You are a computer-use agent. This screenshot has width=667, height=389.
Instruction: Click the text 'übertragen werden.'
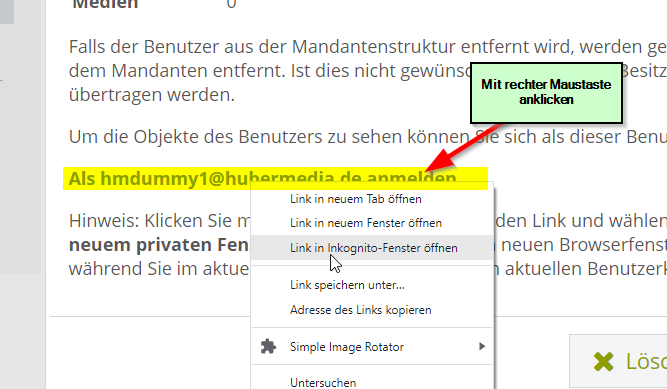pyautogui.click(x=151, y=94)
